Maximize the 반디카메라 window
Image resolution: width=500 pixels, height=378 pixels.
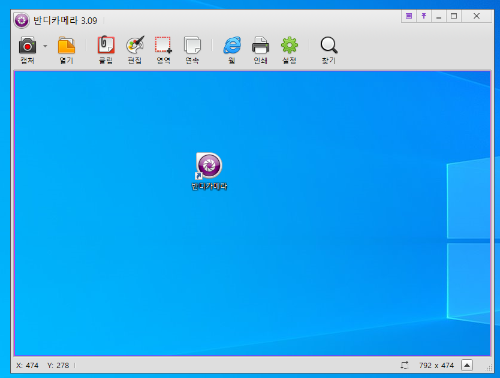[x=454, y=16]
